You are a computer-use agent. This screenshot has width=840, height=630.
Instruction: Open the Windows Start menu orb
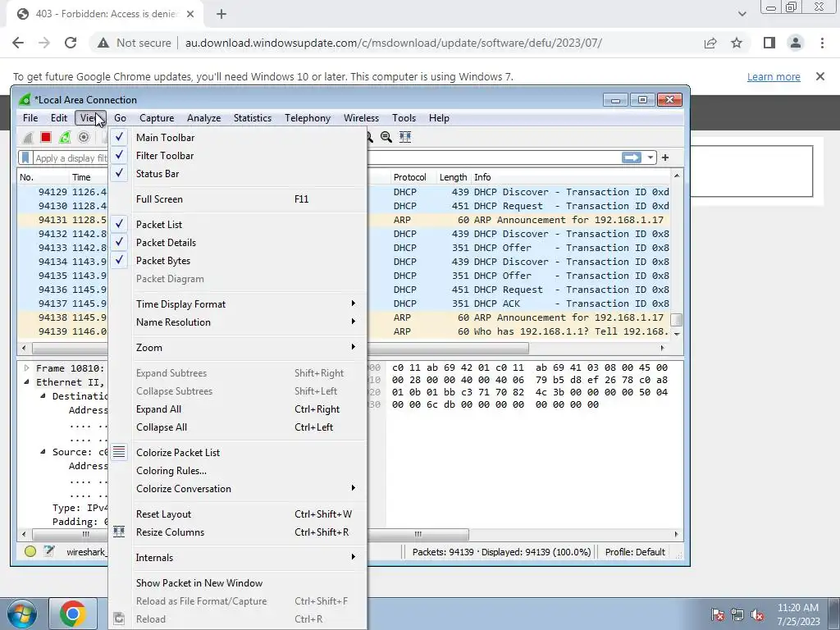click(x=22, y=614)
